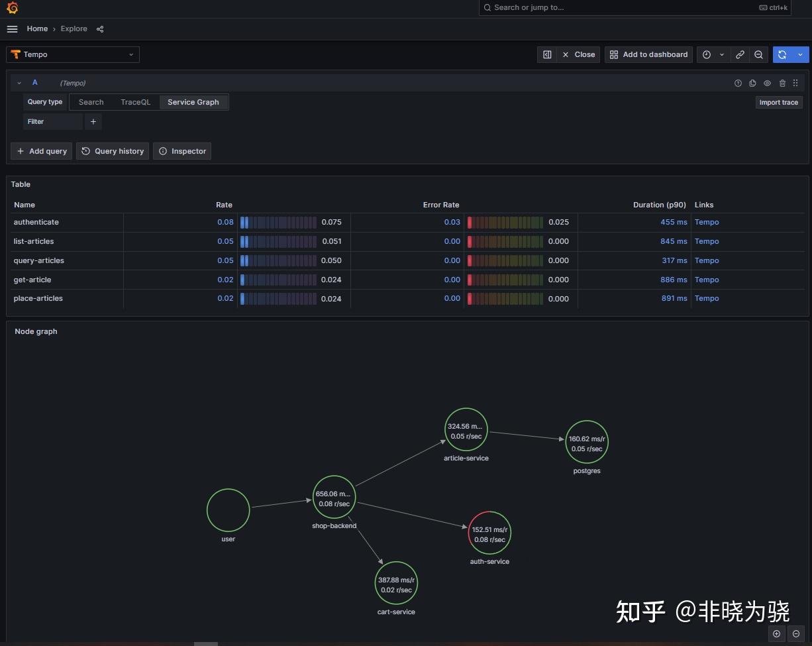Duplicate query A using the copy icon
This screenshot has width=812, height=646.
(752, 83)
